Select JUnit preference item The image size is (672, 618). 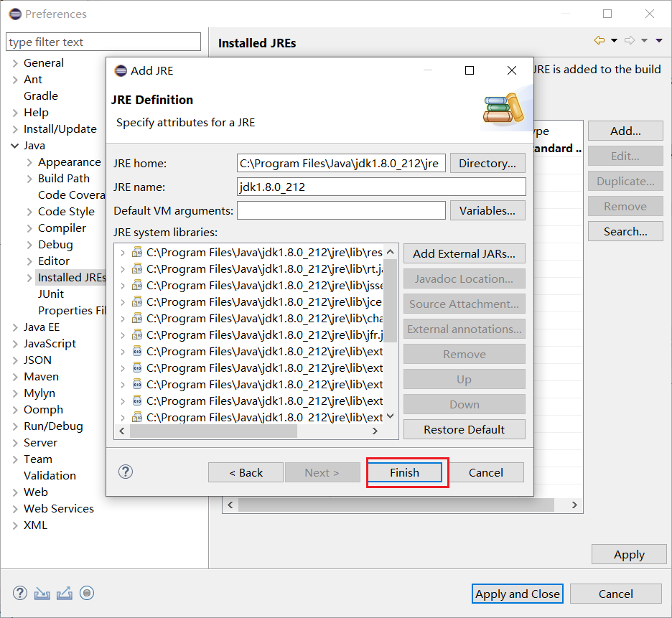tap(51, 294)
